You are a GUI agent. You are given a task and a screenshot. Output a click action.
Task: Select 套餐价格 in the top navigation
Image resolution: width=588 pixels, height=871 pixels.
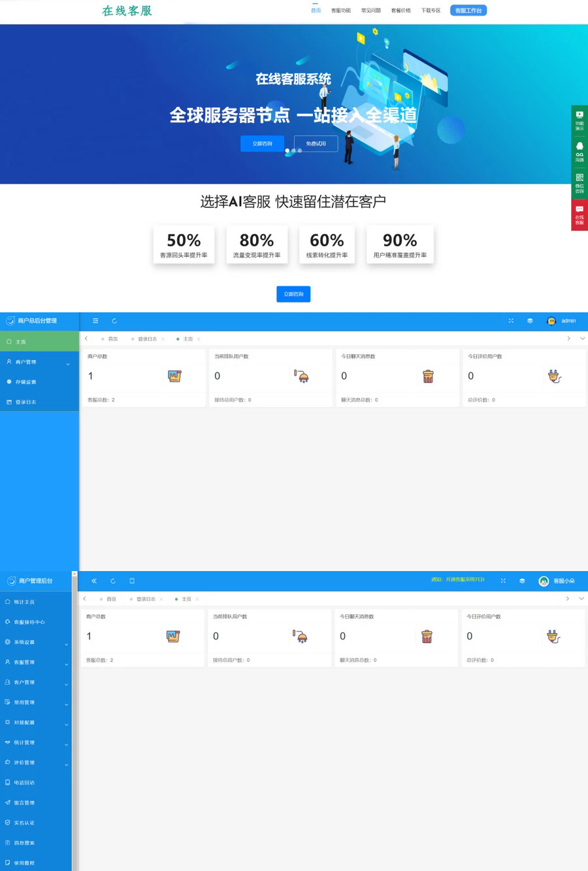400,10
